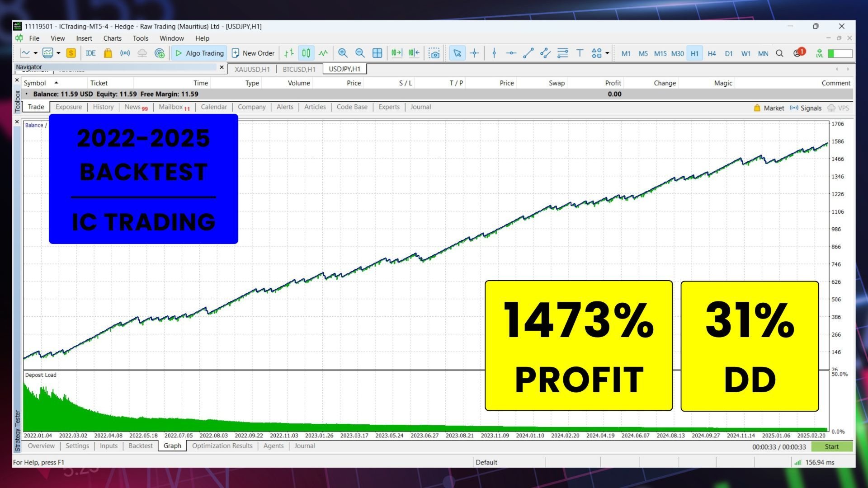Image resolution: width=868 pixels, height=488 pixels.
Task: Open the Charts menu
Action: point(112,38)
